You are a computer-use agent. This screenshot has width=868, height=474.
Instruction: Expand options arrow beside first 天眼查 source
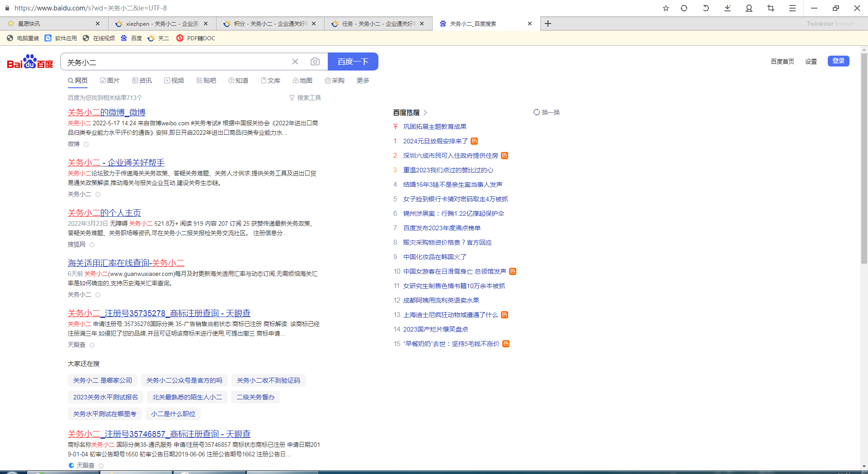pyautogui.click(x=92, y=345)
